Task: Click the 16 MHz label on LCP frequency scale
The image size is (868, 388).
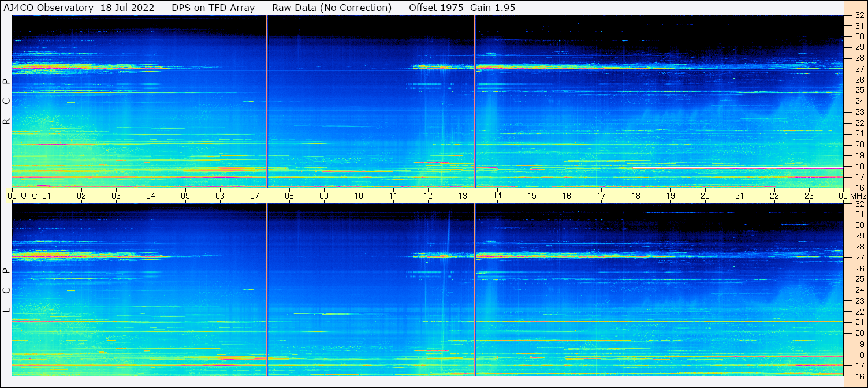Action: [859, 376]
